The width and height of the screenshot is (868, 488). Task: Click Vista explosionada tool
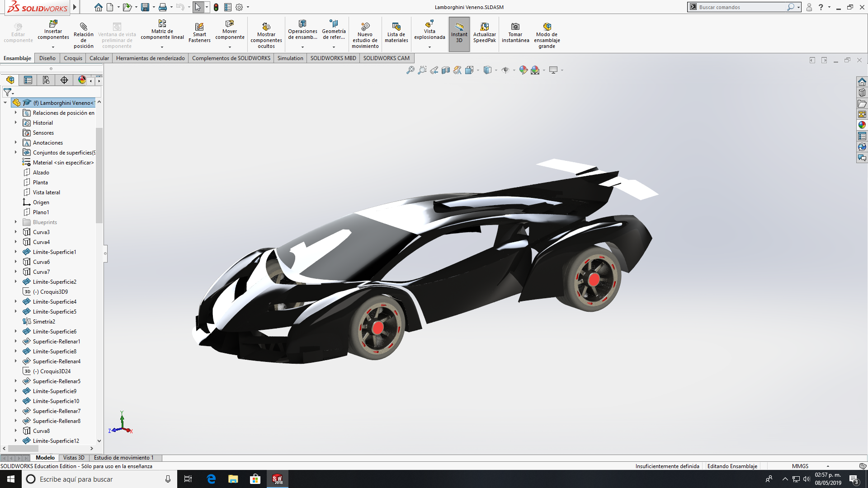click(x=429, y=30)
